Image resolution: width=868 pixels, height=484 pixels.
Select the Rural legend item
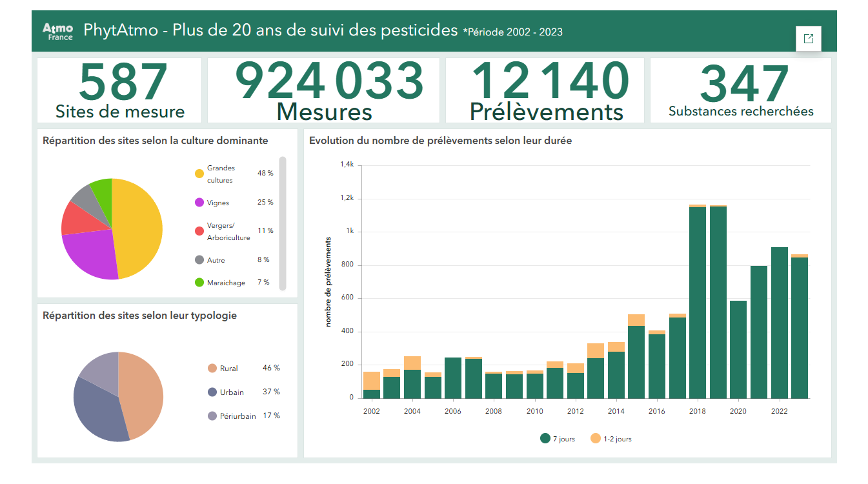228,368
